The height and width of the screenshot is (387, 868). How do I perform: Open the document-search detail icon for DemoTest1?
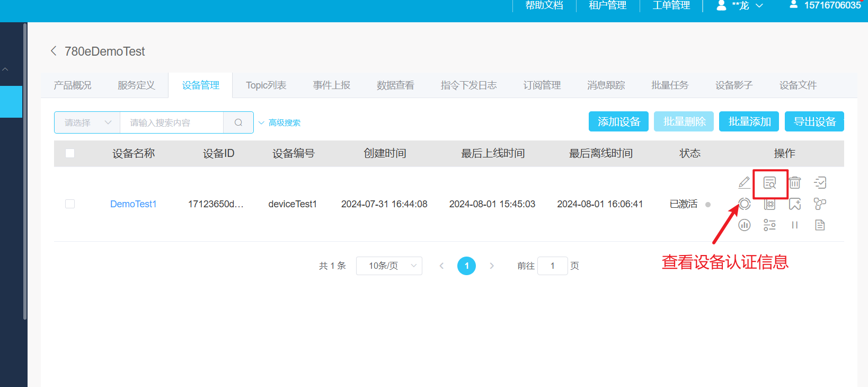click(769, 183)
